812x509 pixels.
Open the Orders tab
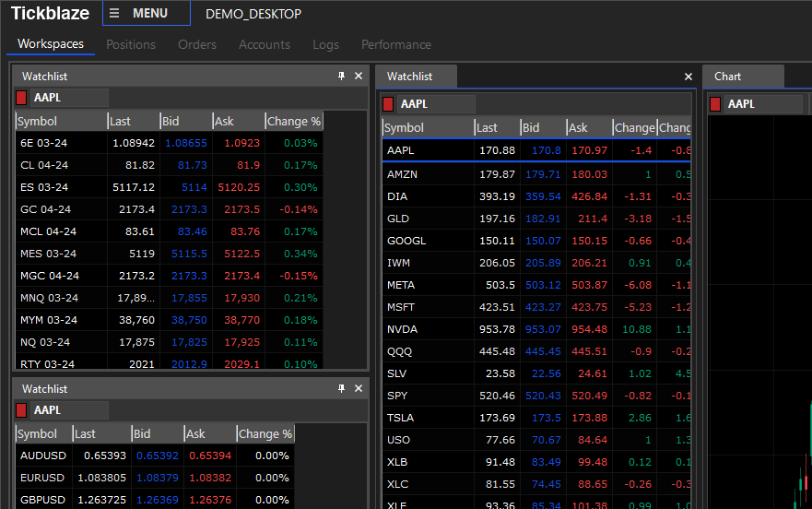197,44
